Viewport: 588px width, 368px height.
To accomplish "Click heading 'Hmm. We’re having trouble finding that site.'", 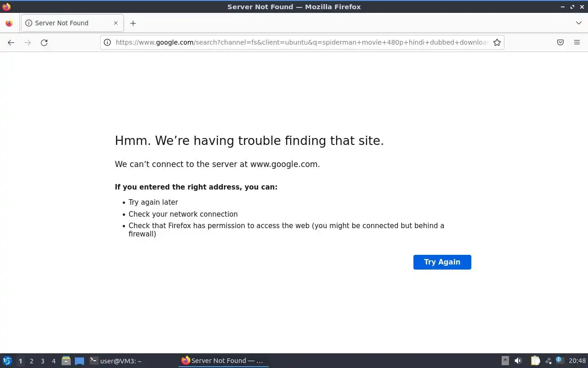I will coord(249,141).
